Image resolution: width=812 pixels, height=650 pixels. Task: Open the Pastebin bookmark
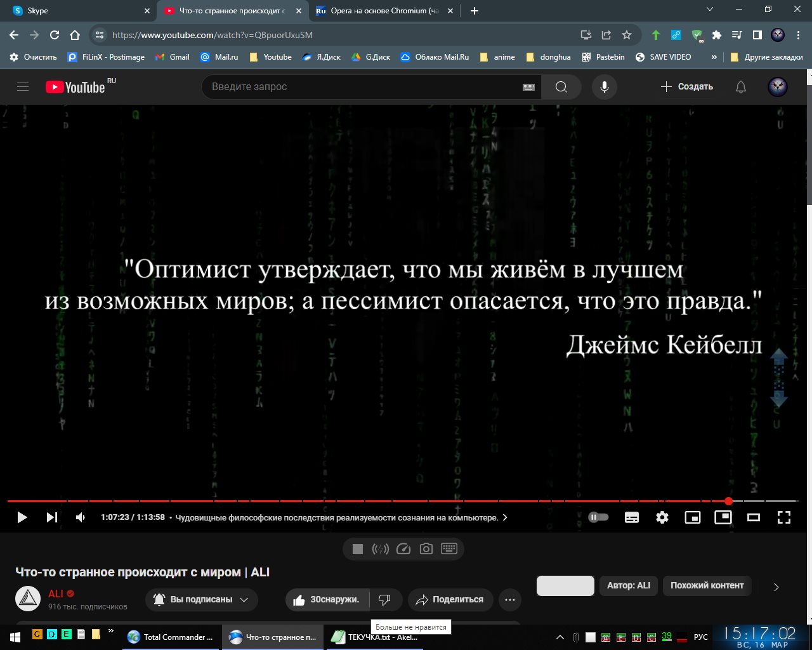(x=604, y=57)
